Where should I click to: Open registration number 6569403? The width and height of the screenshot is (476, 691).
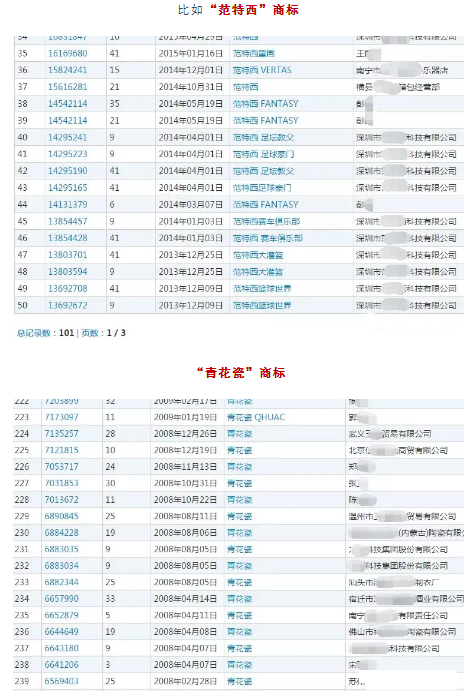pos(61,681)
